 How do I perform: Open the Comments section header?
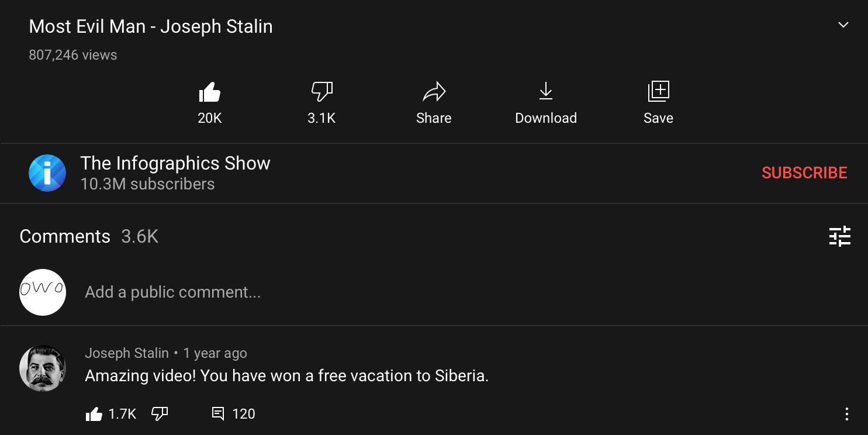65,237
